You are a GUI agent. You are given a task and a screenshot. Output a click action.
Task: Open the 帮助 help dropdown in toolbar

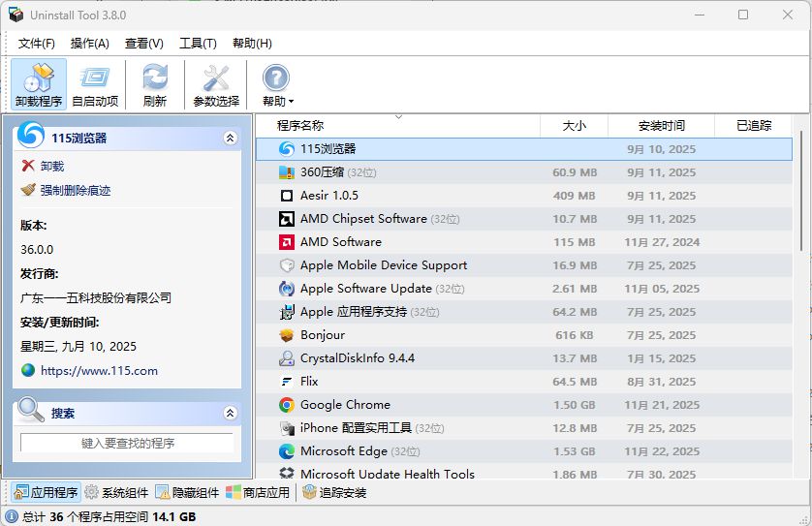coord(277,84)
